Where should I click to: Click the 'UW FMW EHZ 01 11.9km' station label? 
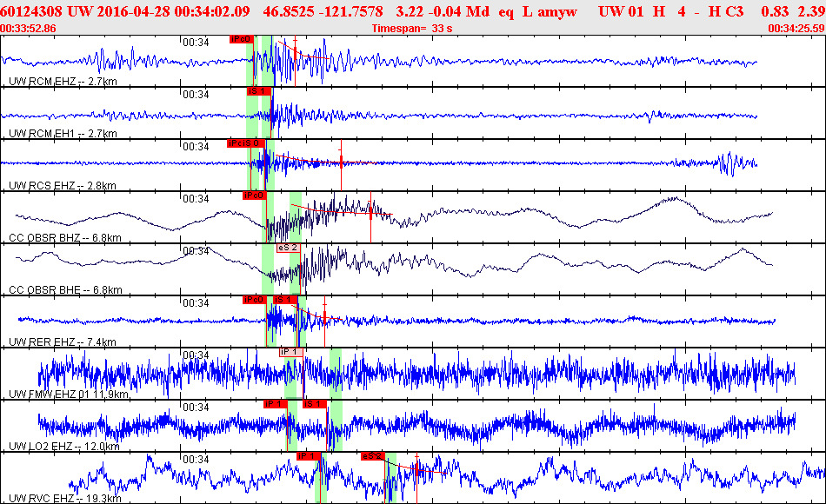[69, 395]
